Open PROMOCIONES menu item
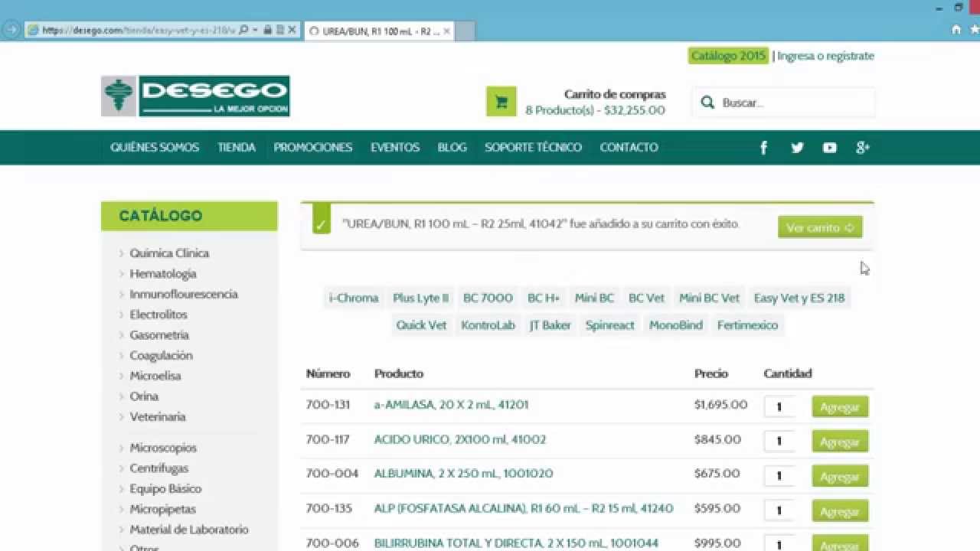980x551 pixels. click(x=313, y=148)
